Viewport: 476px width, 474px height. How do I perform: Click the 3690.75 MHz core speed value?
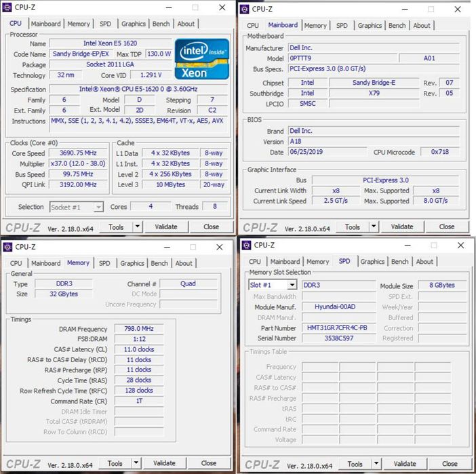pyautogui.click(x=79, y=153)
